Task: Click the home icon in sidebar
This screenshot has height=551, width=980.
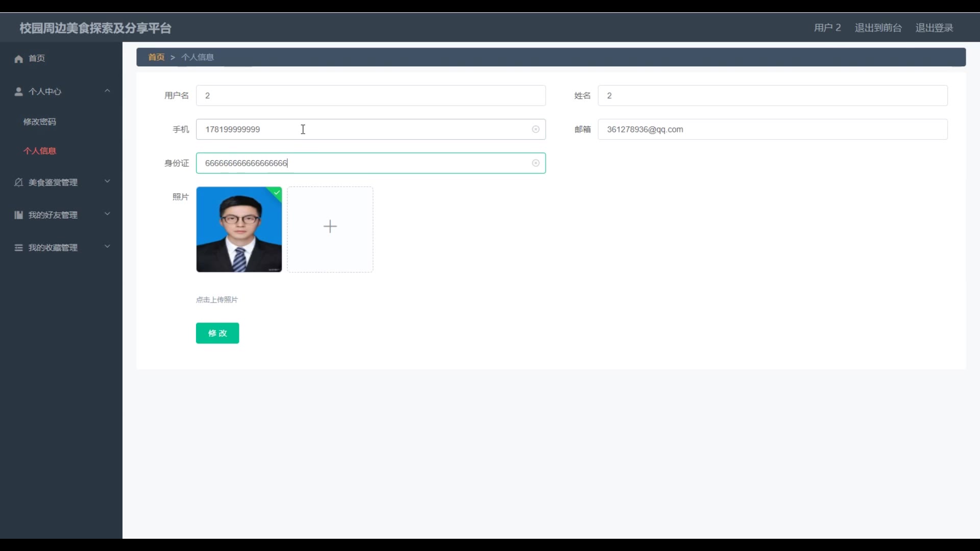Action: coord(19,59)
